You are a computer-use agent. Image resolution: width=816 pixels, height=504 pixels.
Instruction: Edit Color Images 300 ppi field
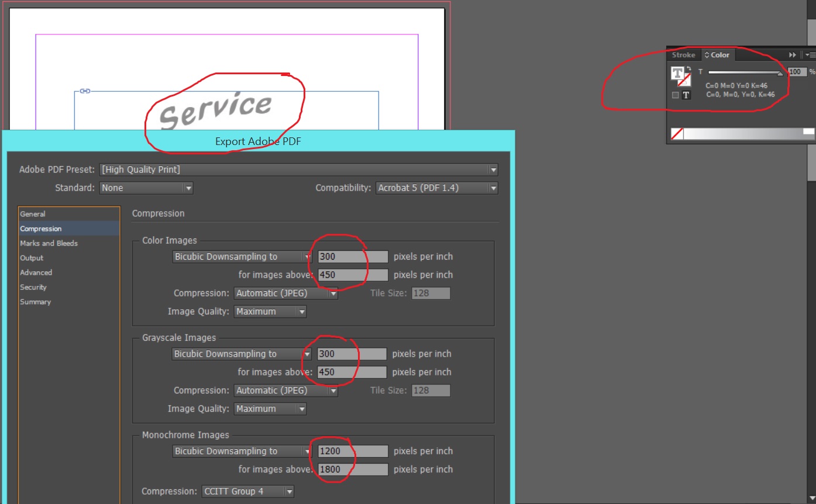click(353, 257)
